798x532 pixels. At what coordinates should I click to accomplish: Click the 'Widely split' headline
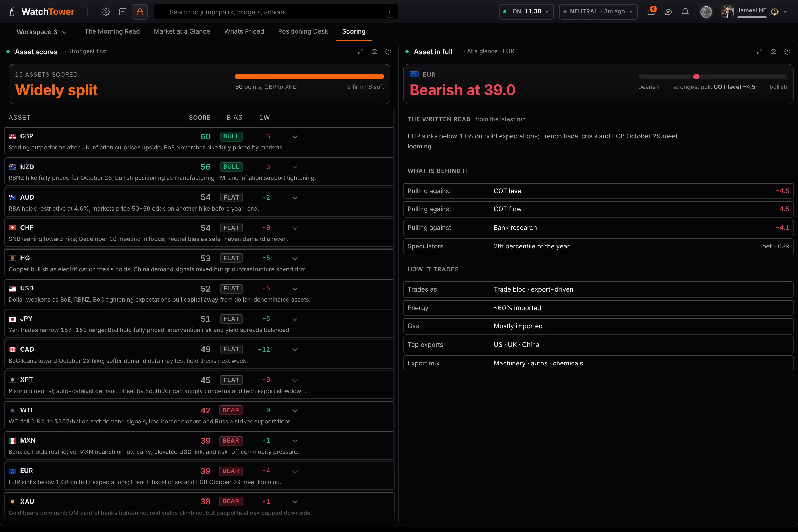pyautogui.click(x=56, y=90)
